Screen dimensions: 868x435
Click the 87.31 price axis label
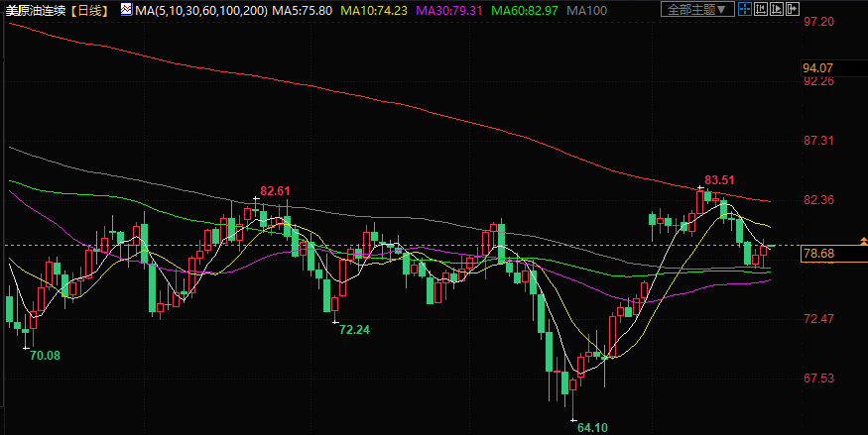click(818, 141)
